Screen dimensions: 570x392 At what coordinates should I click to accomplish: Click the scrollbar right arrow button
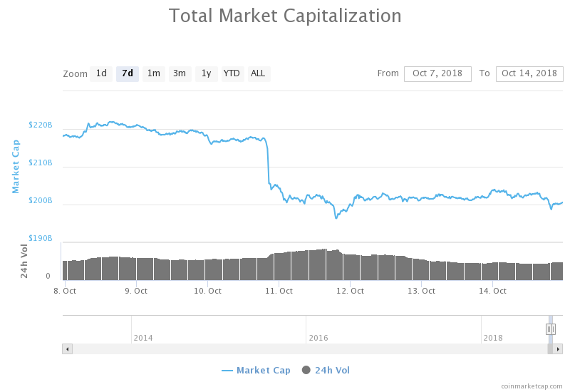click(559, 349)
